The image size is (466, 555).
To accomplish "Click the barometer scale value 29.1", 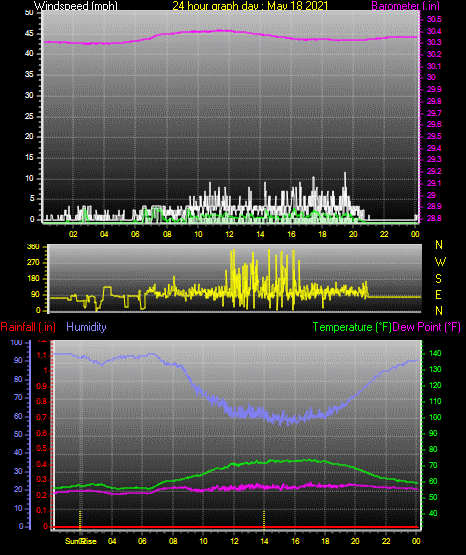I will [434, 183].
